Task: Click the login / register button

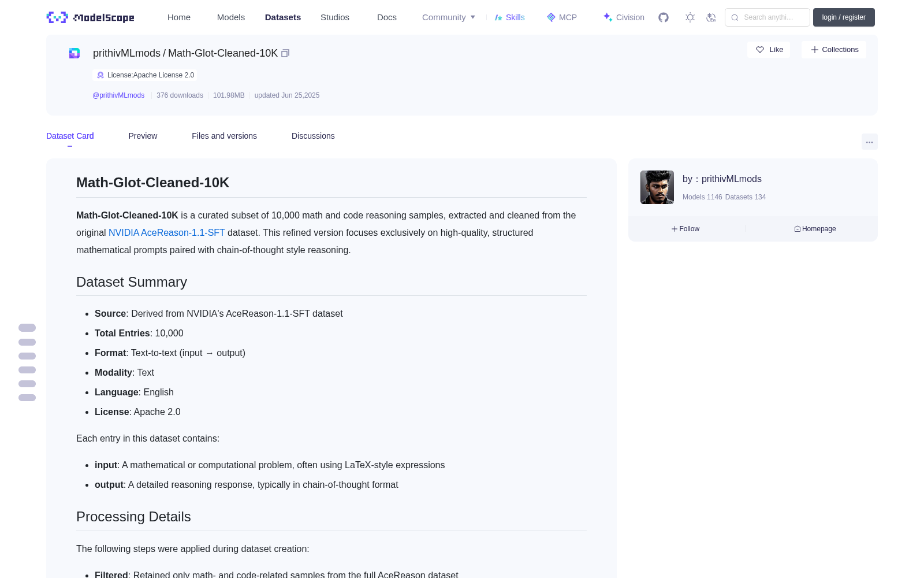Action: 844,17
